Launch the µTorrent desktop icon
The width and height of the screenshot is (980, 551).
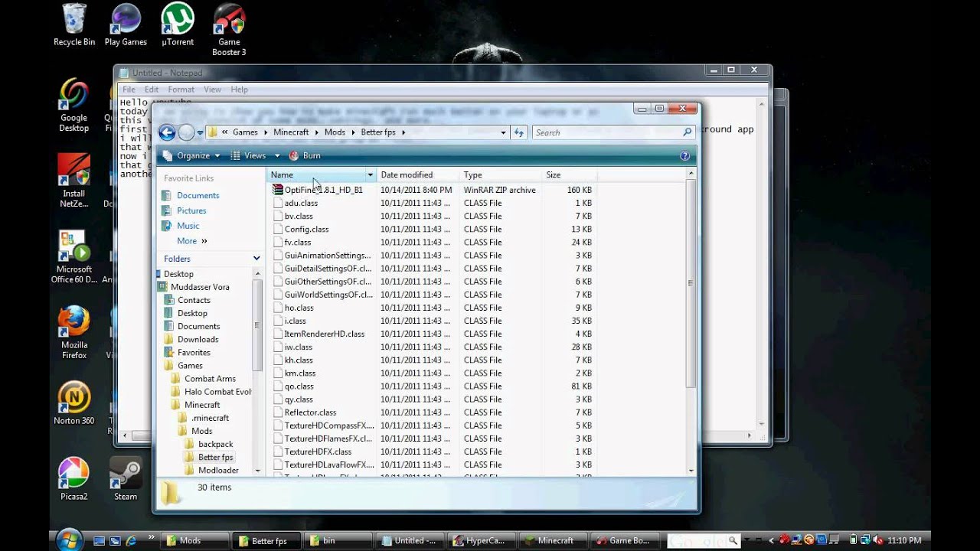tap(178, 24)
